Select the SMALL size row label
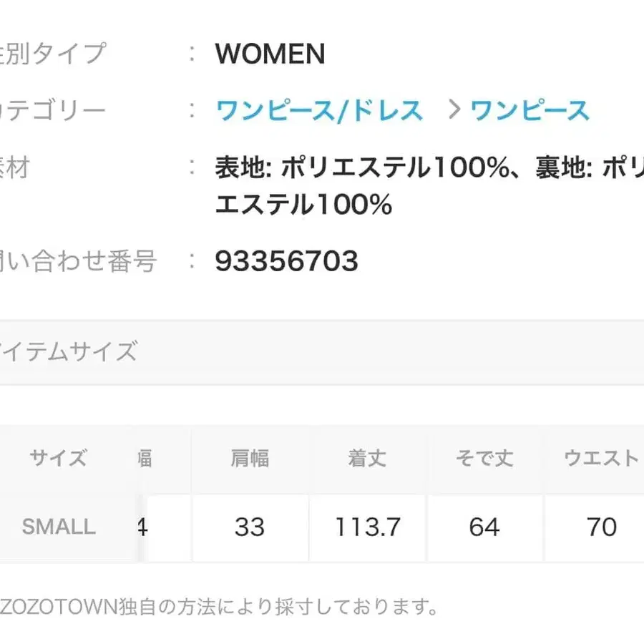The image size is (644, 644). (x=59, y=527)
